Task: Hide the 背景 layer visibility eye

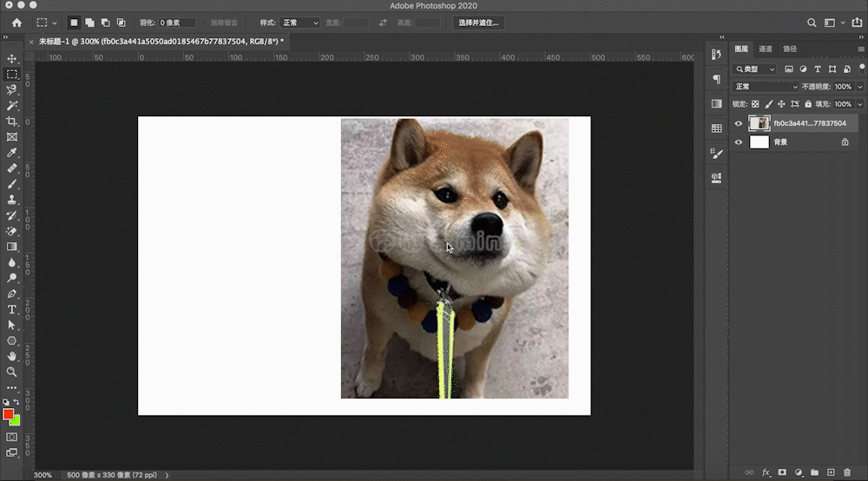Action: point(739,142)
